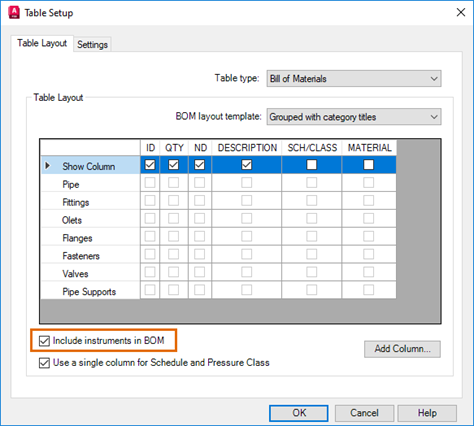Uncheck the DESCRIPTION Show Column checkbox
474x426 pixels.
pos(247,165)
